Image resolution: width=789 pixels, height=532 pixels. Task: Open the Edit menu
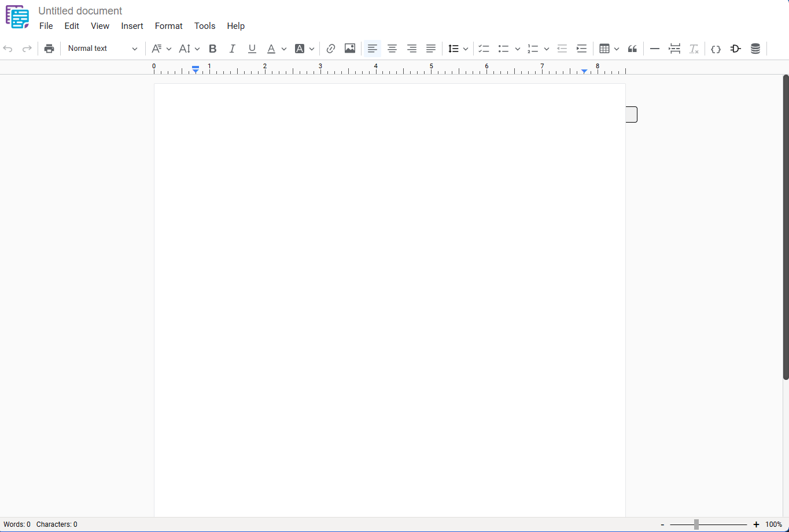tap(72, 26)
